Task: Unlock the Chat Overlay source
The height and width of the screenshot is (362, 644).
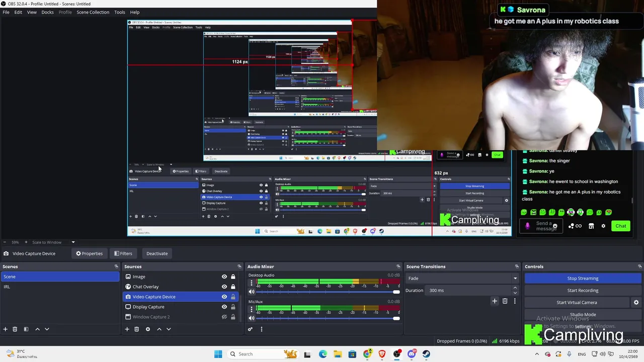Action: point(233,287)
